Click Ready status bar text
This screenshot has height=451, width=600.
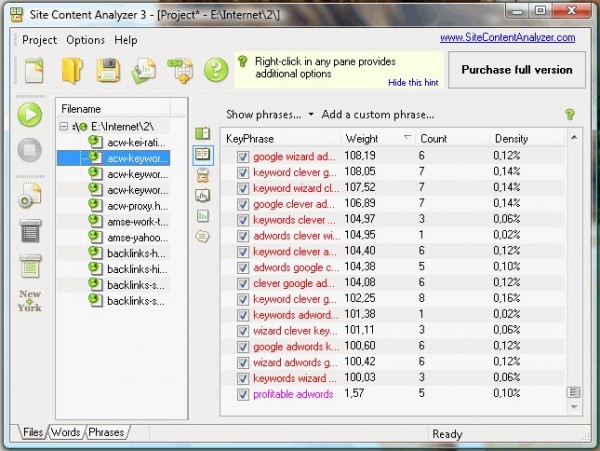tap(447, 434)
